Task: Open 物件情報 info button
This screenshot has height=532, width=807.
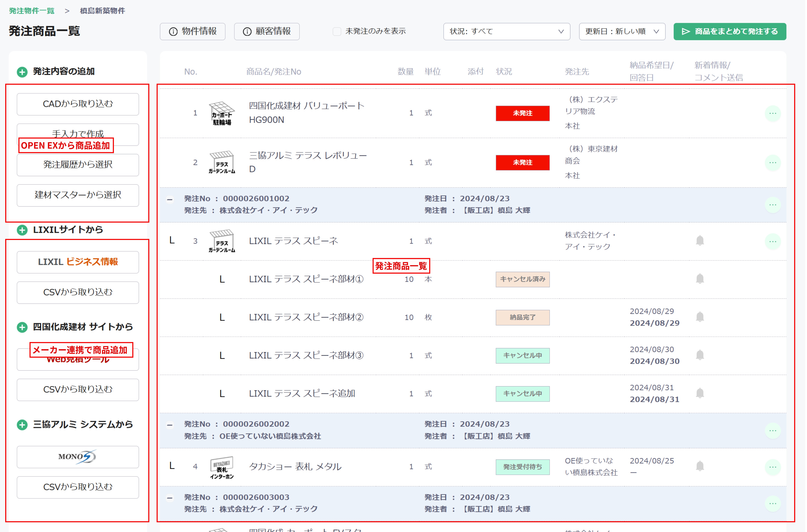Action: click(192, 32)
